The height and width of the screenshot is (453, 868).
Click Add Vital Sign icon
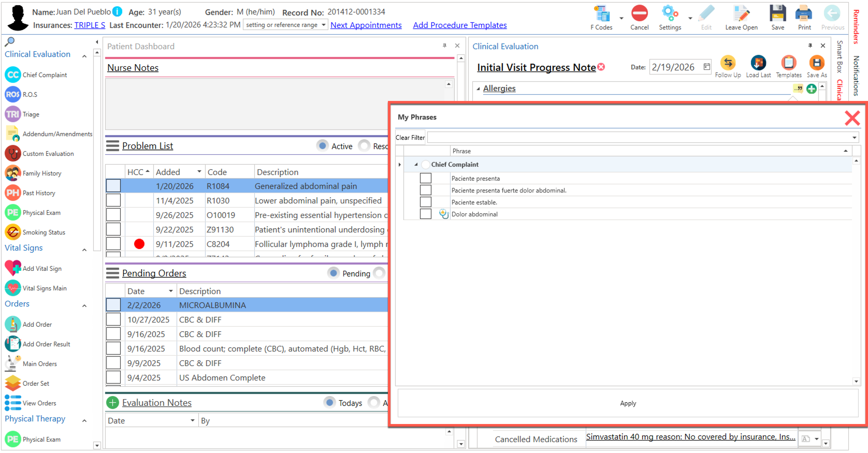pos(13,268)
